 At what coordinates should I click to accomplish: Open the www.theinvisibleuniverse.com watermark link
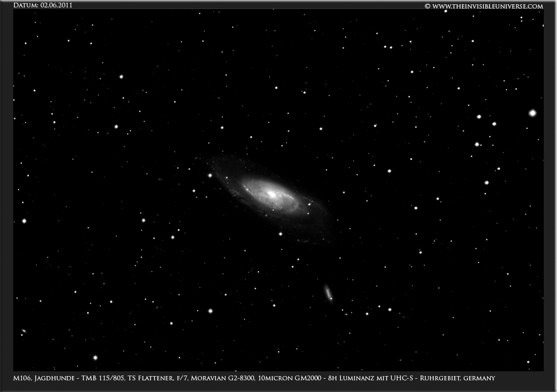[x=488, y=6]
